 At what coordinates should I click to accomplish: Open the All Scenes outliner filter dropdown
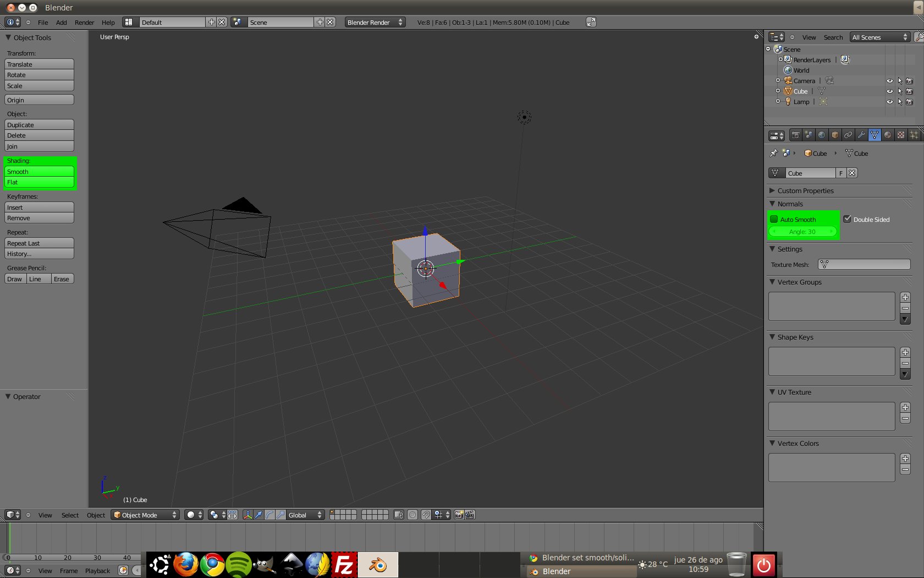[880, 37]
